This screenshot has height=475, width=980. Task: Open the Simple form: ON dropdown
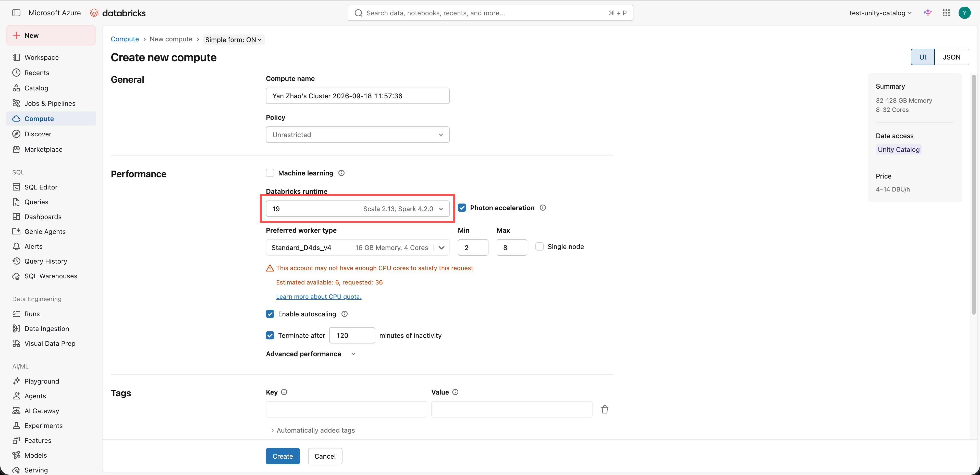234,40
